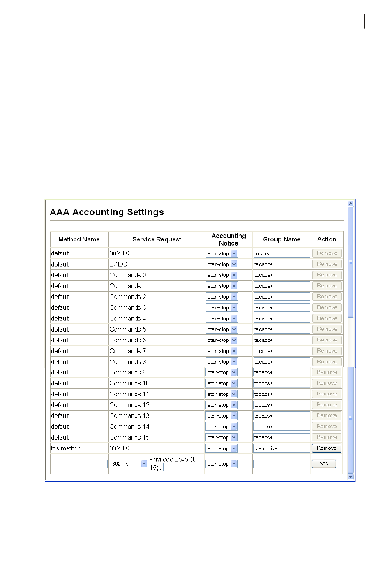
Task: Click the Privilege Level label
Action: pyautogui.click(x=173, y=463)
